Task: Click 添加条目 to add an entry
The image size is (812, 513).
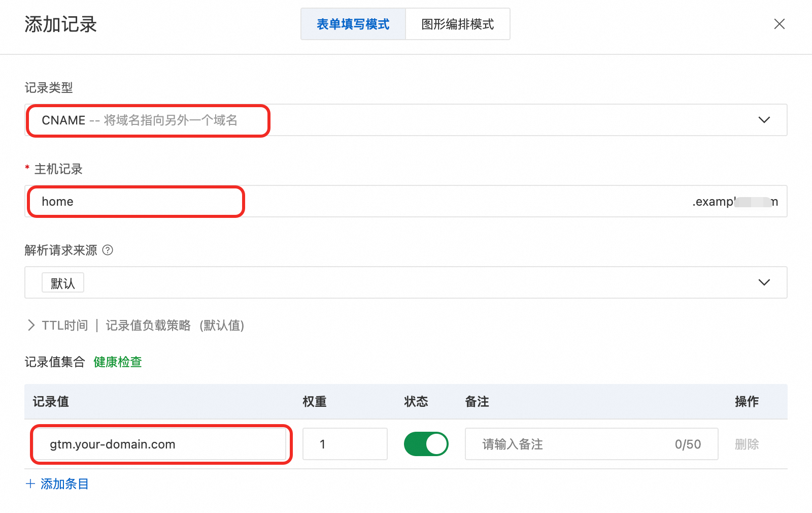Action: pyautogui.click(x=64, y=484)
